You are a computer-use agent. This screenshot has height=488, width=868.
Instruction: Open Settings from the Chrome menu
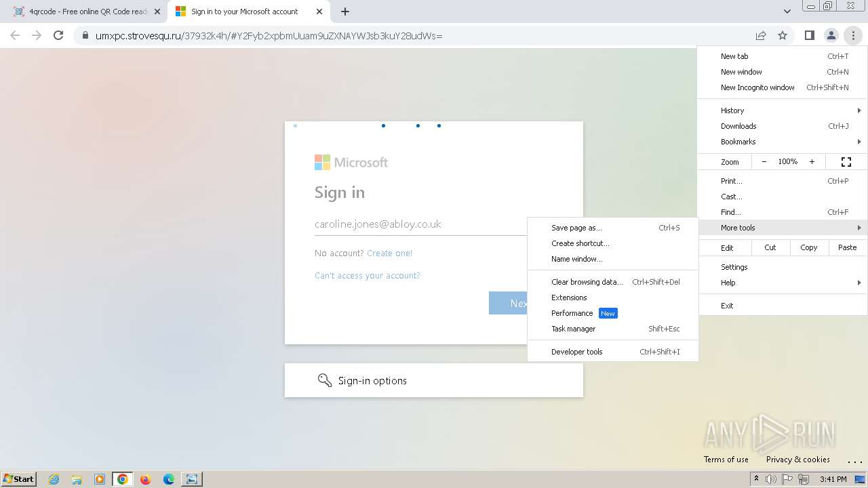pyautogui.click(x=783, y=267)
